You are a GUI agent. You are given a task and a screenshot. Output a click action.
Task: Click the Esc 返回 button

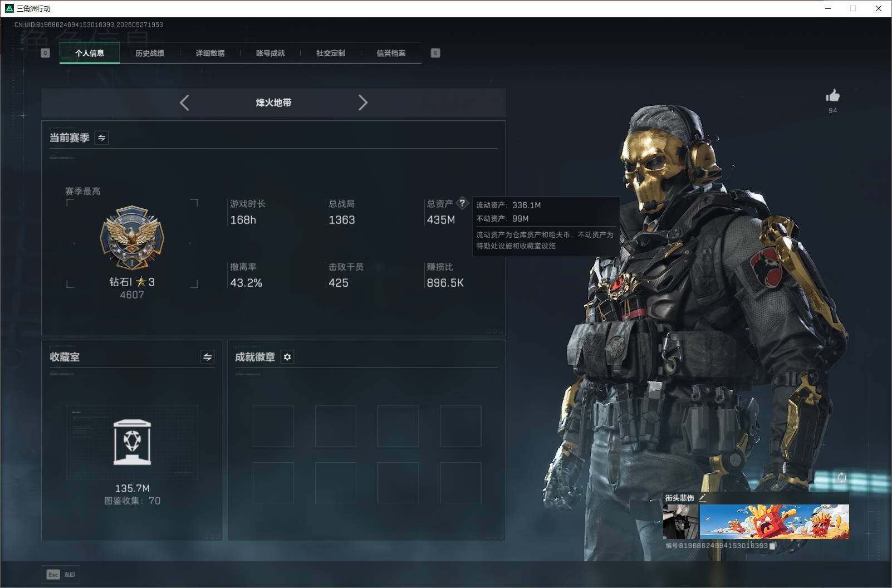61,574
